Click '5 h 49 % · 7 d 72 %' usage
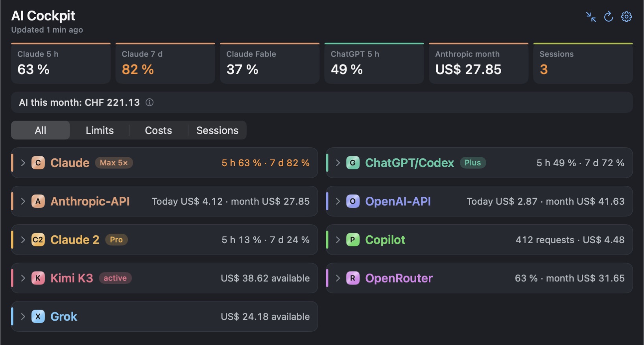The height and width of the screenshot is (345, 644). [x=580, y=163]
